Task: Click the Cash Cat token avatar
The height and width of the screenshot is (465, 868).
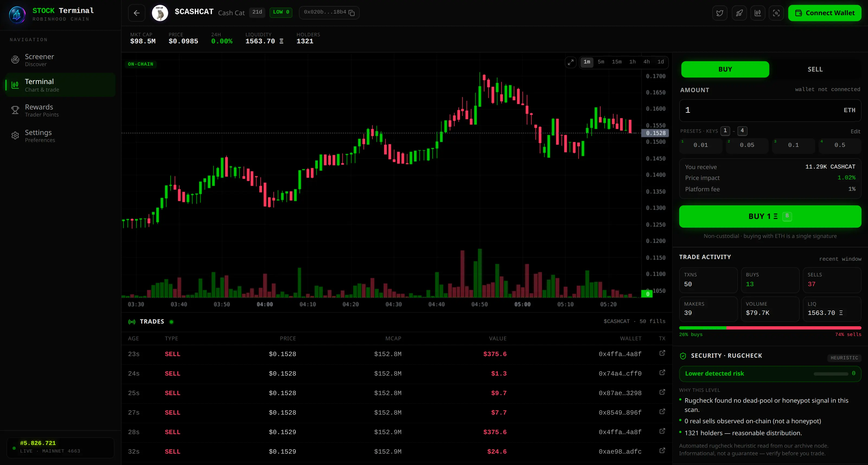Action: (x=160, y=13)
